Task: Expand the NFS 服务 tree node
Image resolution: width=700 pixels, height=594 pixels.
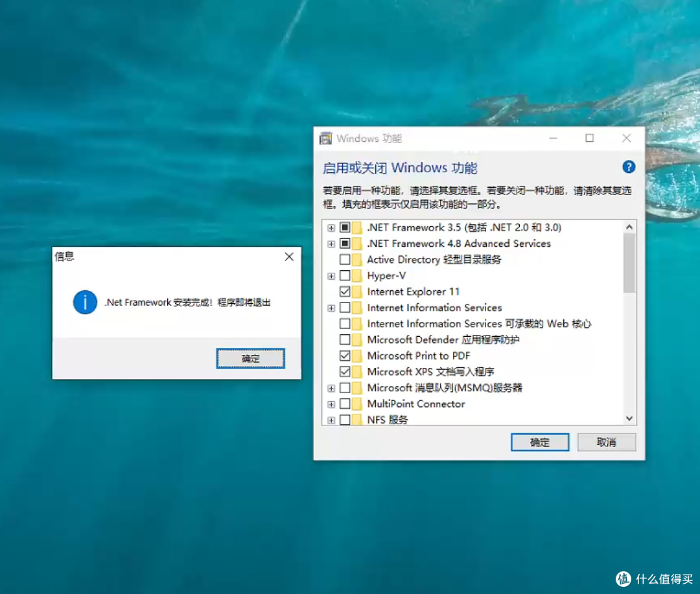Action: pos(331,420)
